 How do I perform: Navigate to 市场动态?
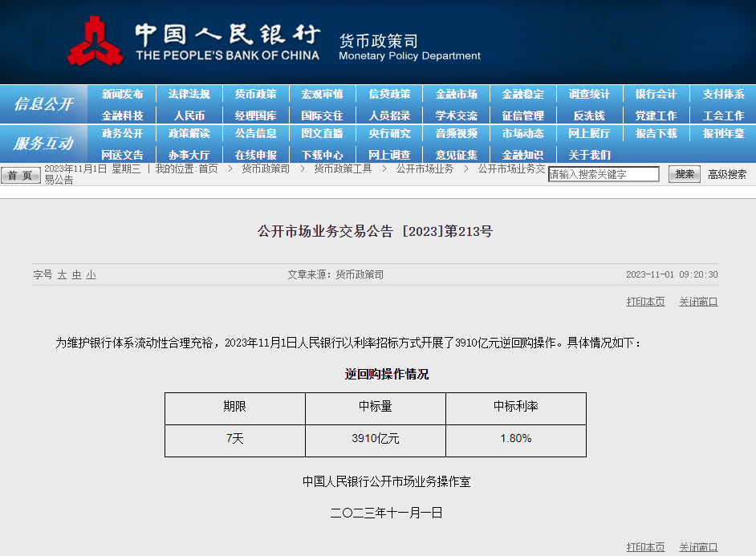(522, 133)
